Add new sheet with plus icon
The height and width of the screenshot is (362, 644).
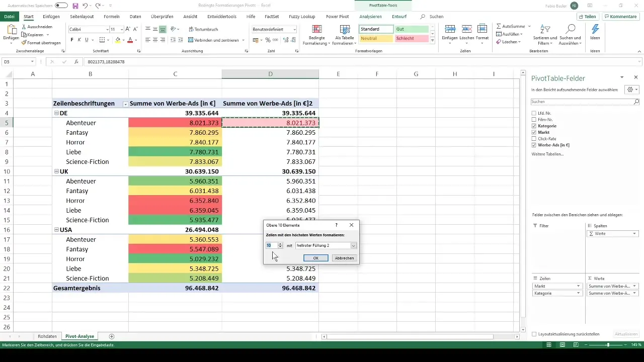click(112, 336)
